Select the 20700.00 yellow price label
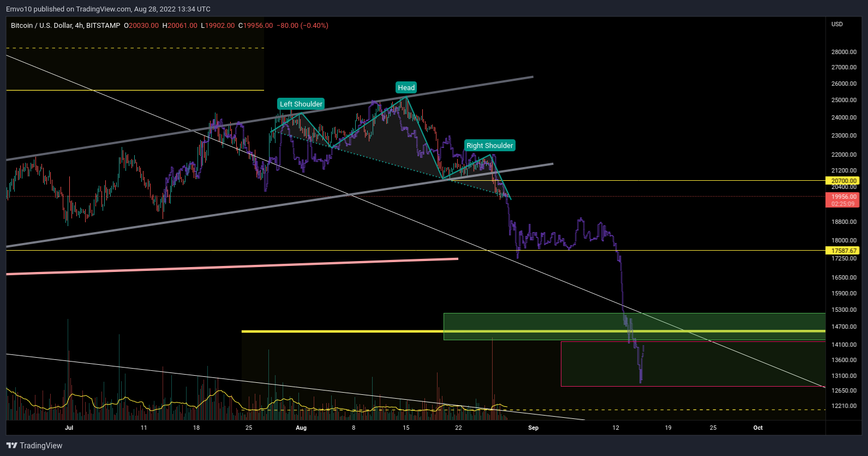868x456 pixels. [x=843, y=181]
